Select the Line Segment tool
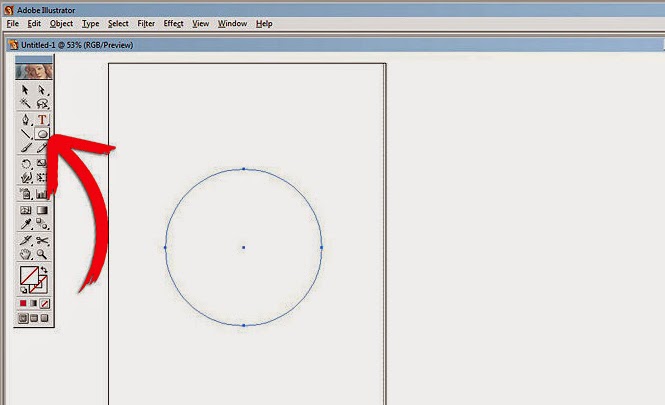This screenshot has width=665, height=405. (x=25, y=134)
